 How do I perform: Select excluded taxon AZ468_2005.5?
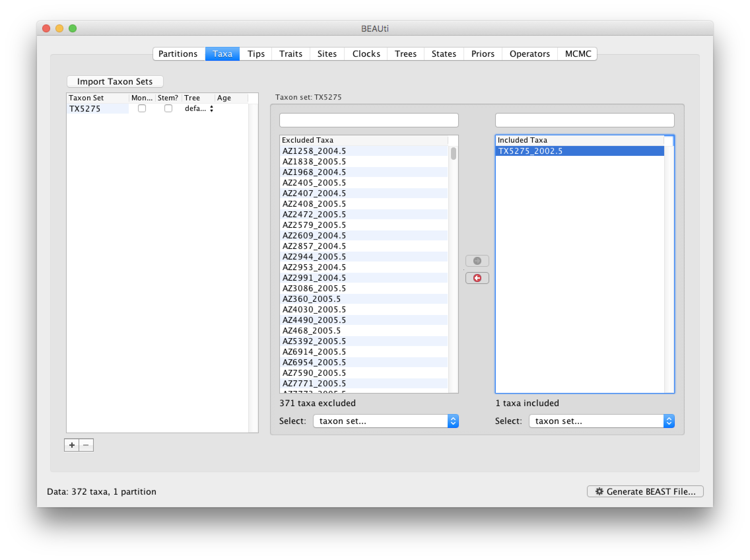[x=364, y=331]
